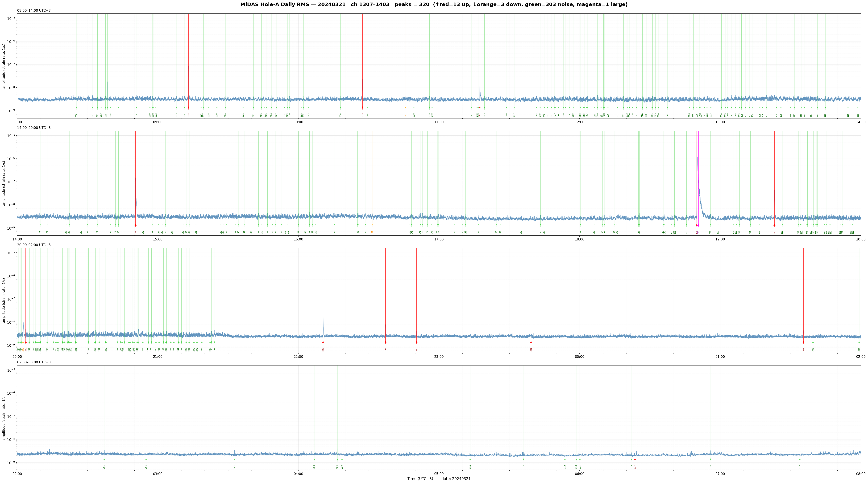Select the green peak label 303
Screen dimensions: 868x483
pyautogui.click(x=813, y=350)
